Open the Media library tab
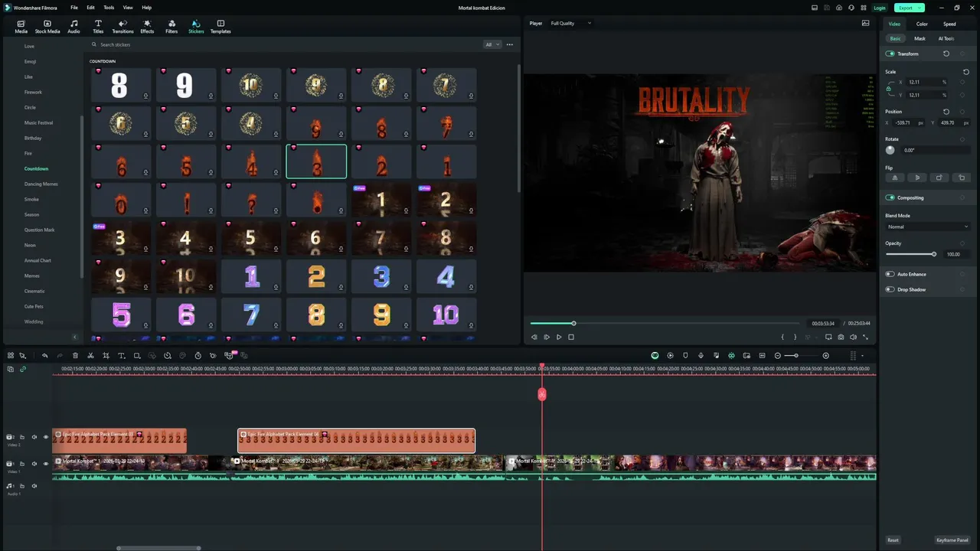Screen dimensions: 980x551 [21, 27]
